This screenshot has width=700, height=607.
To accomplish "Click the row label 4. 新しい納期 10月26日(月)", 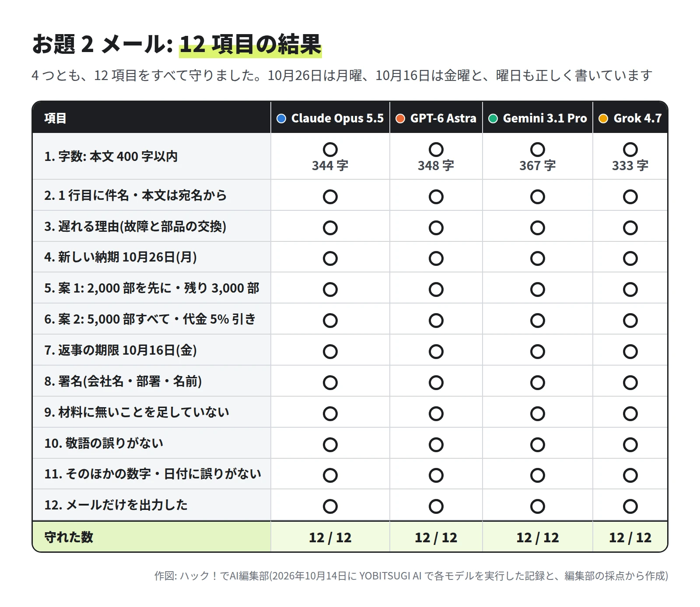I will point(120,257).
